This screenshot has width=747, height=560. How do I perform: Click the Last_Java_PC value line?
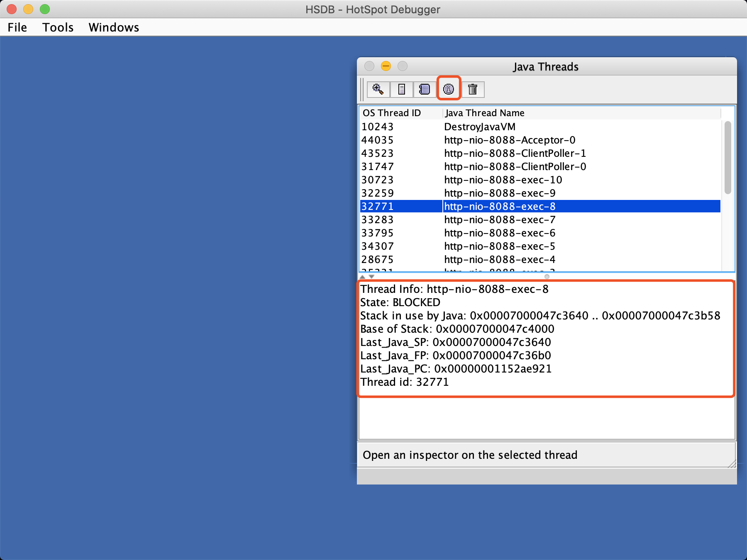point(456,369)
